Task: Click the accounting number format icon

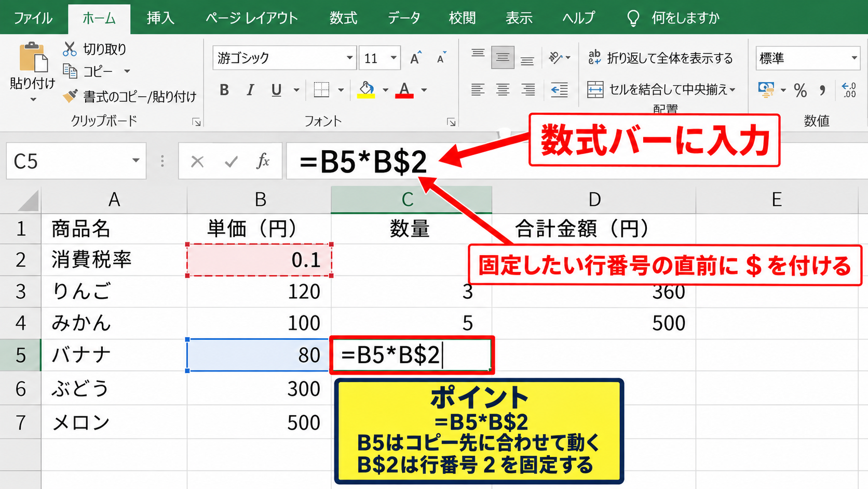Action: (766, 89)
